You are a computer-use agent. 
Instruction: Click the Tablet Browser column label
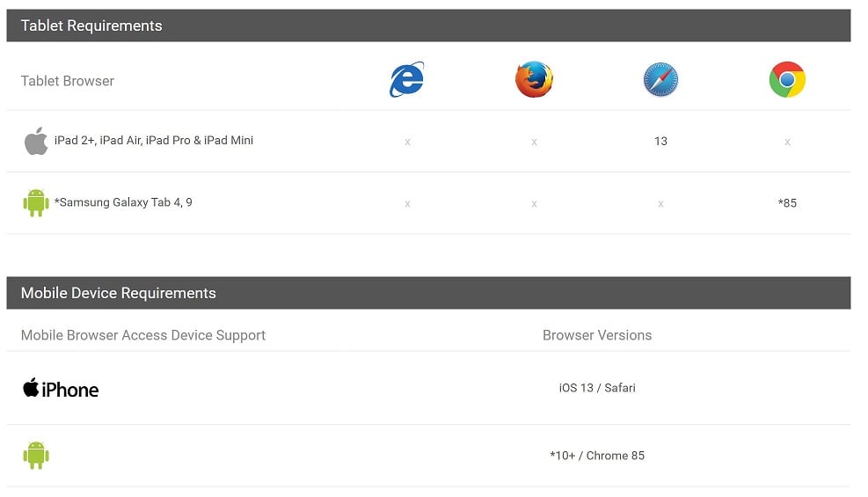click(x=68, y=81)
